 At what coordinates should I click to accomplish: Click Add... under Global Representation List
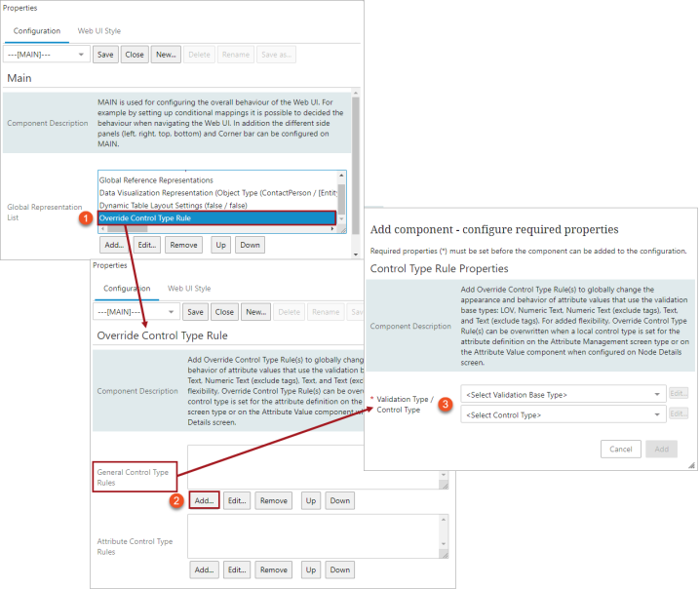pos(114,245)
